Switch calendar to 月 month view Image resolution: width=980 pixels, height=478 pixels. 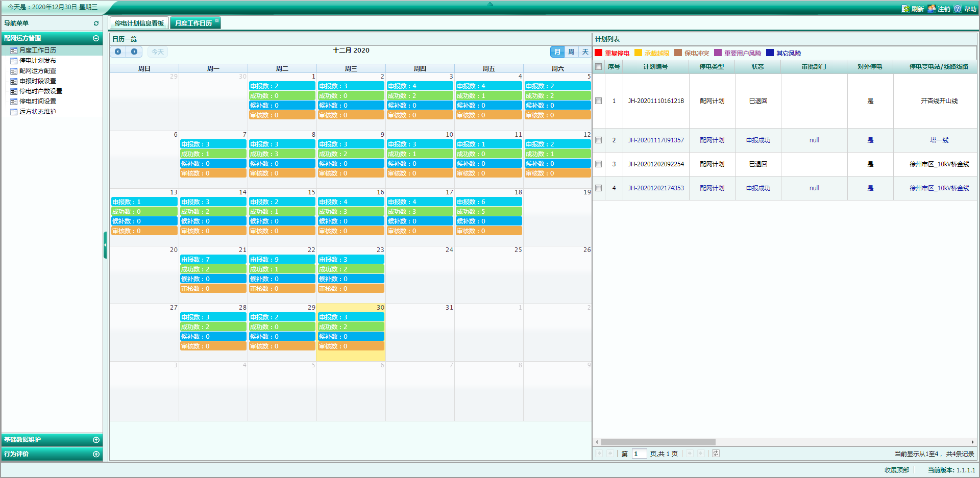click(557, 52)
